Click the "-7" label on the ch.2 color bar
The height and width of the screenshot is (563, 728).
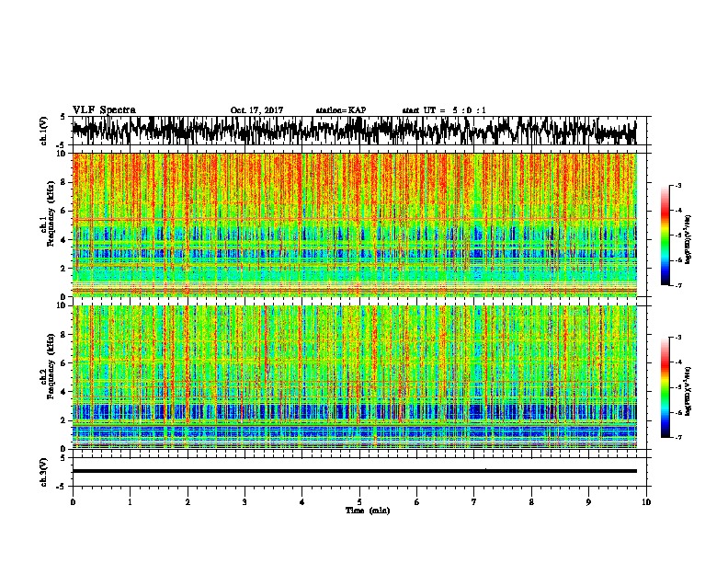click(x=677, y=437)
